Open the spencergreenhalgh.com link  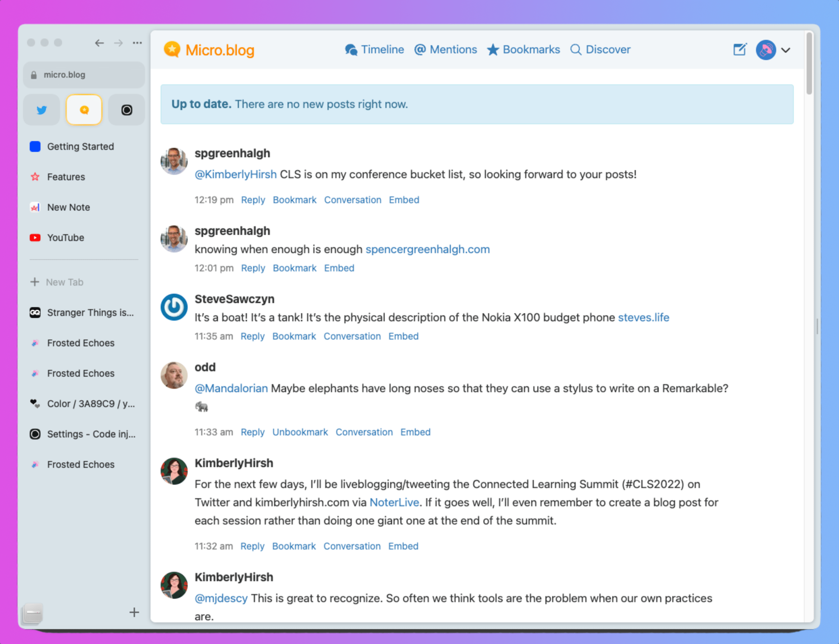(x=428, y=249)
